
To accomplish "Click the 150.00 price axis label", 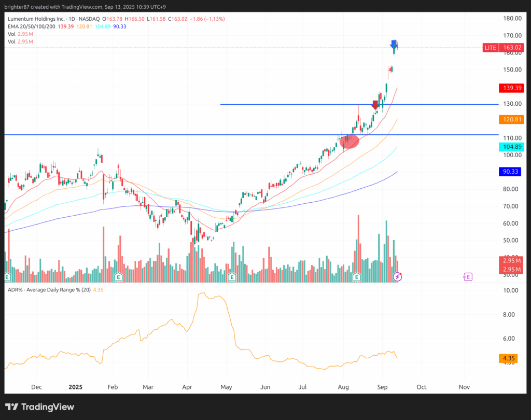I will (x=512, y=69).
